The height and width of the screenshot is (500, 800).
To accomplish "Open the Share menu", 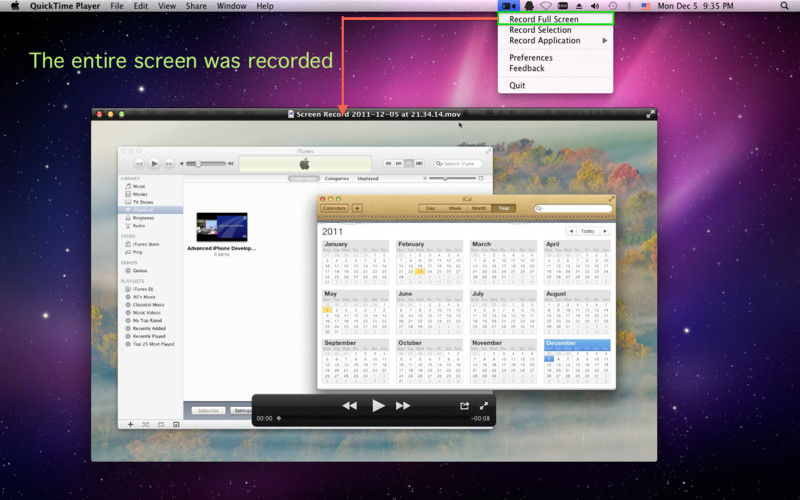I will click(196, 6).
